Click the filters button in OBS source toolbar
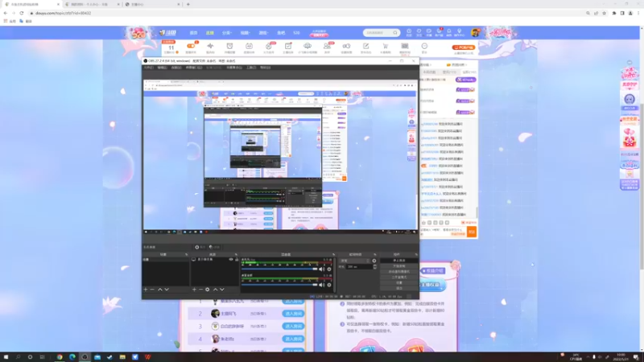The image size is (644, 362). click(214, 247)
